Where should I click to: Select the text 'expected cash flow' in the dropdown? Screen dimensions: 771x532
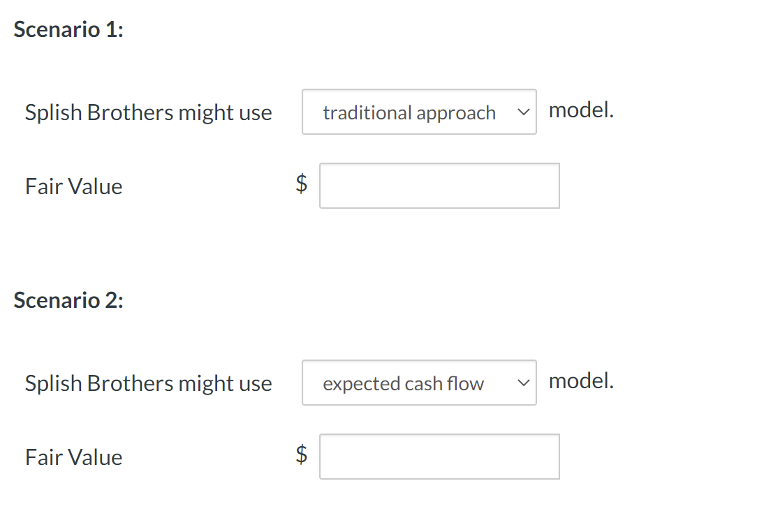[x=402, y=383]
